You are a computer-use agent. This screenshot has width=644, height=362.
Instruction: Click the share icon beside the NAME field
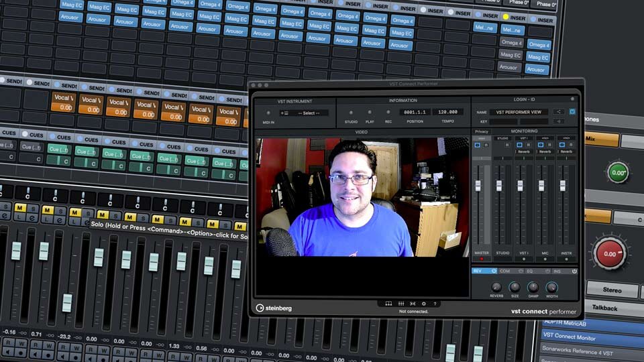pos(559,112)
